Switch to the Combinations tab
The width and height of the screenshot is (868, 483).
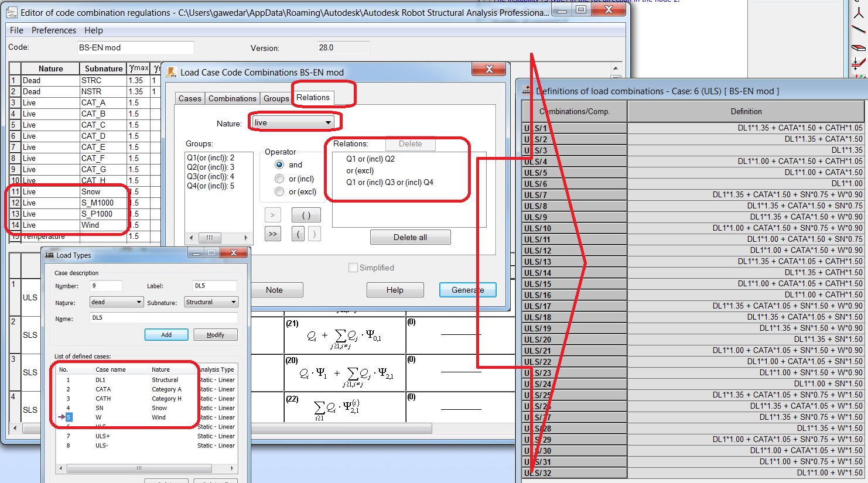tap(233, 98)
